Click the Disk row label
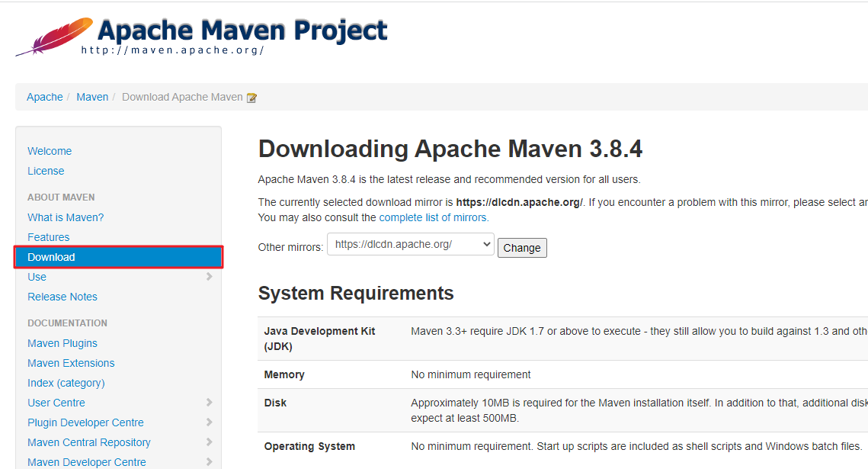The height and width of the screenshot is (469, 868). (x=275, y=403)
